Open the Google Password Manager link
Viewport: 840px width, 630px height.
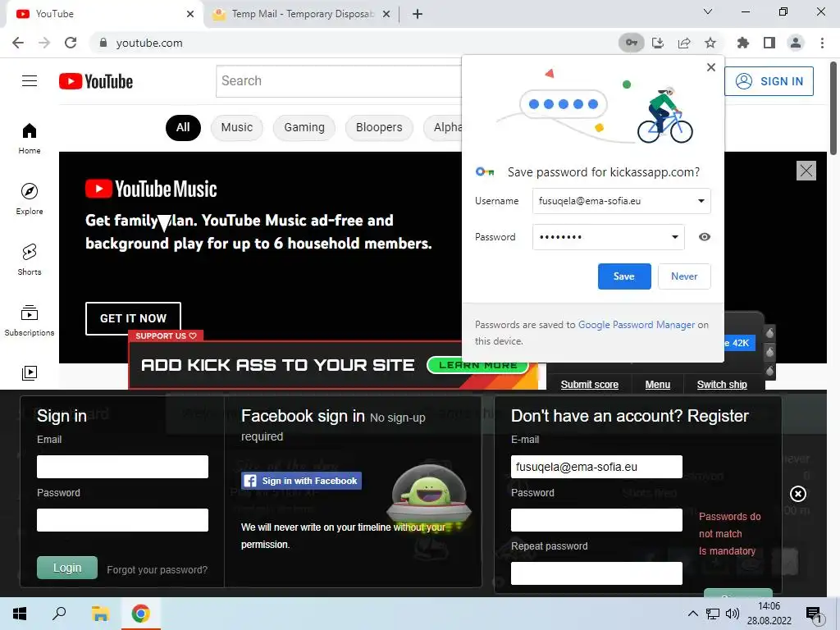pyautogui.click(x=637, y=325)
